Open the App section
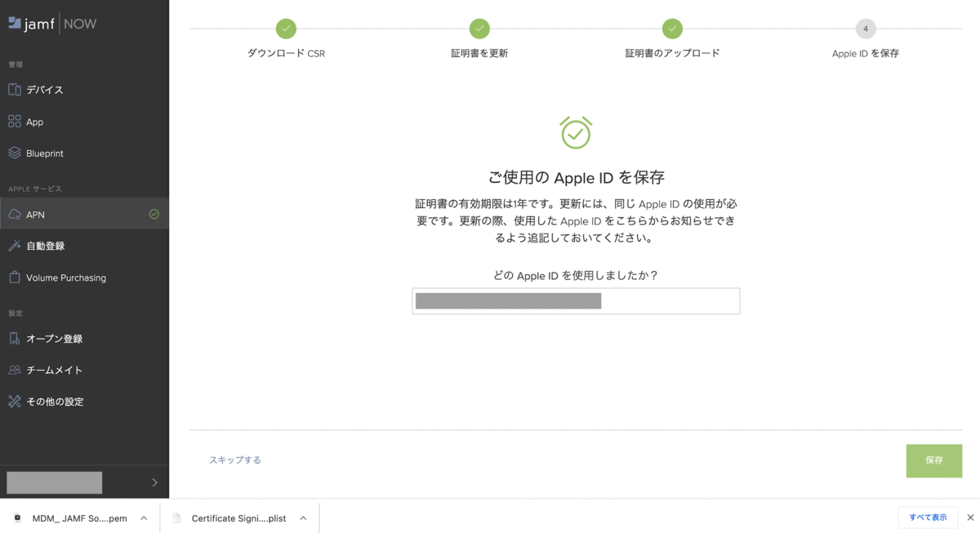This screenshot has height=533, width=980. 84,122
